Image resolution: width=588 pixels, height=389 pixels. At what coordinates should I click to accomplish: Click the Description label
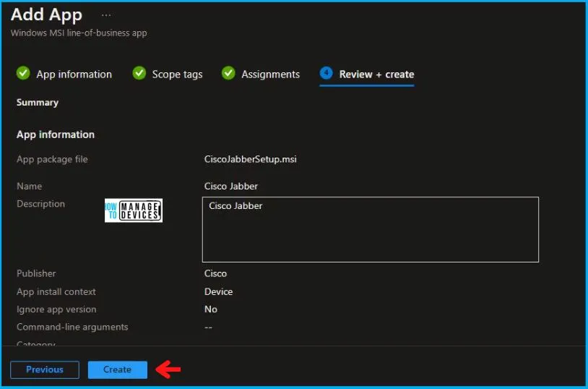[x=40, y=204]
